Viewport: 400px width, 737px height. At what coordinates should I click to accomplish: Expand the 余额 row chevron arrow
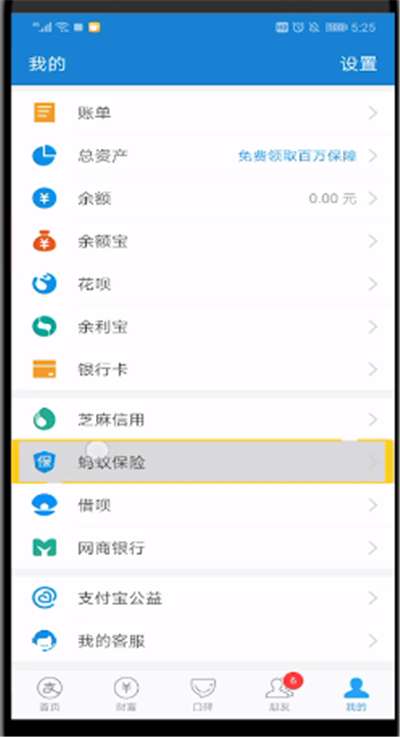click(373, 199)
